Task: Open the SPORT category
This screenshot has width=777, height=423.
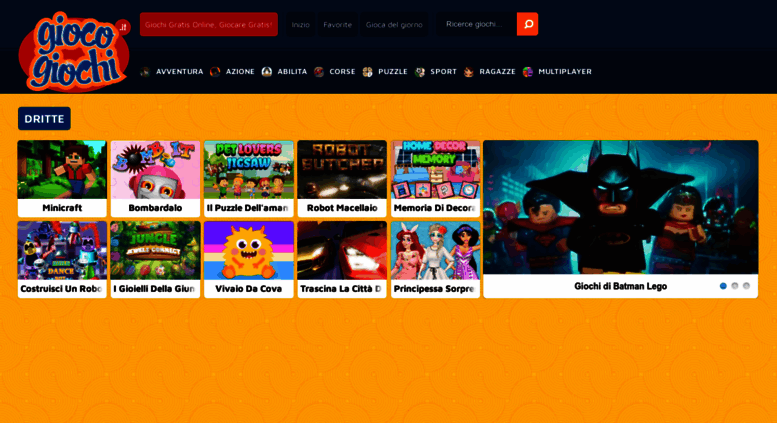Action: [x=444, y=72]
